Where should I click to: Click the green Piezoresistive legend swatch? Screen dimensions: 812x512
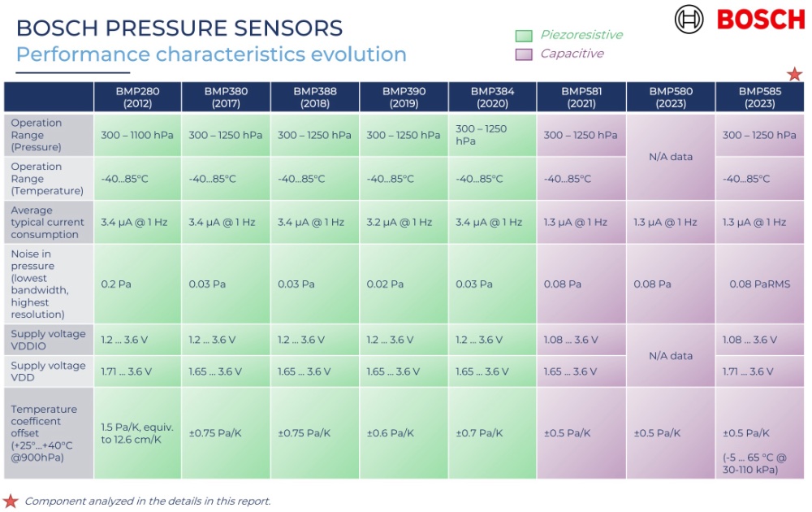tap(524, 36)
